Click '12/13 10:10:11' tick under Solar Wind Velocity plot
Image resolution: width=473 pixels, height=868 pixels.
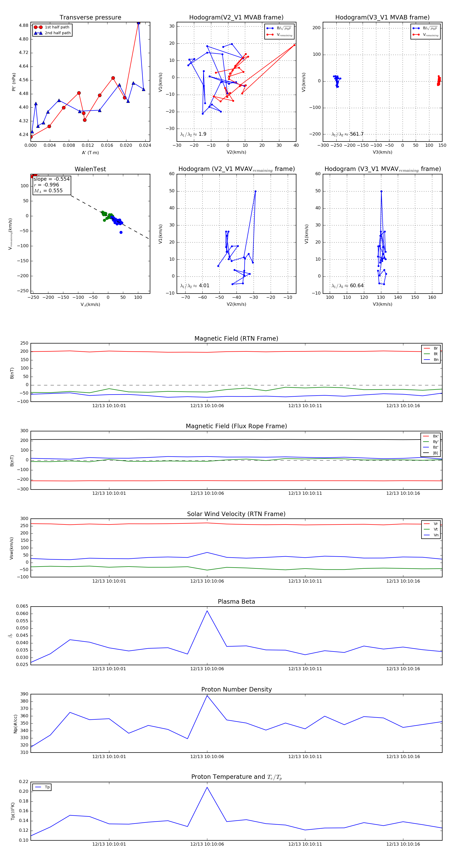[x=305, y=581]
